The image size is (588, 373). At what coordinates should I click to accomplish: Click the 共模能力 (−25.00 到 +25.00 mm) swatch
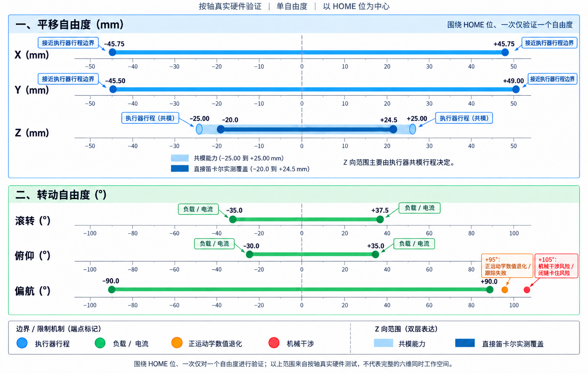[x=180, y=158]
